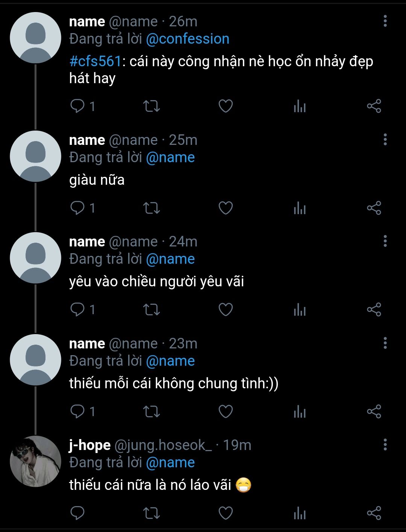406x532 pixels.
Task: Share the "yêu vào chiều người yêu vãi" tweet
Action: pyautogui.click(x=374, y=310)
